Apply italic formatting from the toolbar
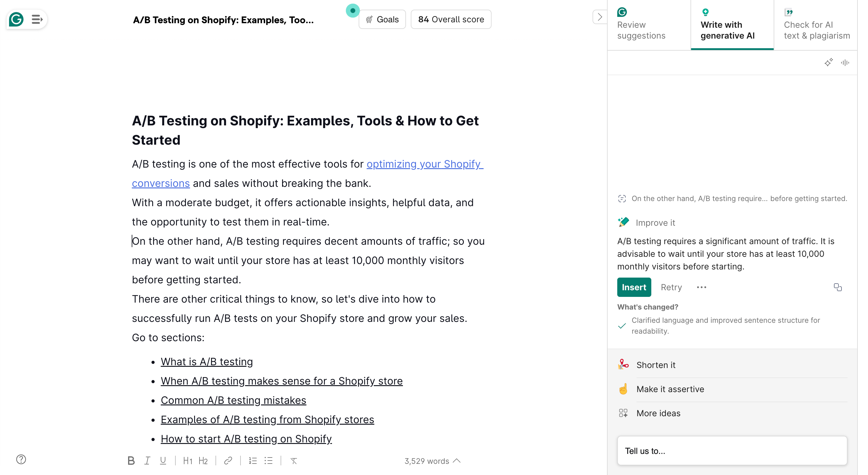Image resolution: width=868 pixels, height=475 pixels. click(147, 461)
